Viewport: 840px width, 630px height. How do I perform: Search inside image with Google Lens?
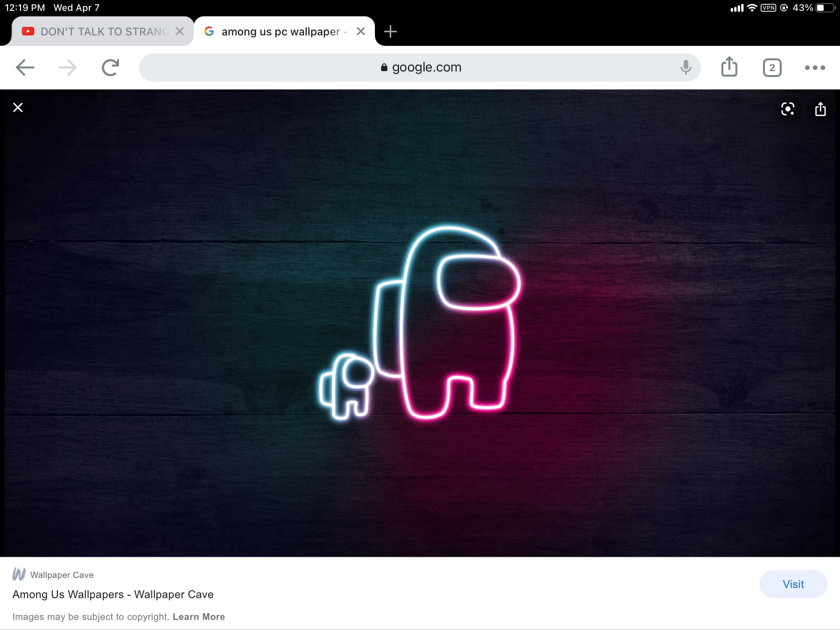pos(787,109)
